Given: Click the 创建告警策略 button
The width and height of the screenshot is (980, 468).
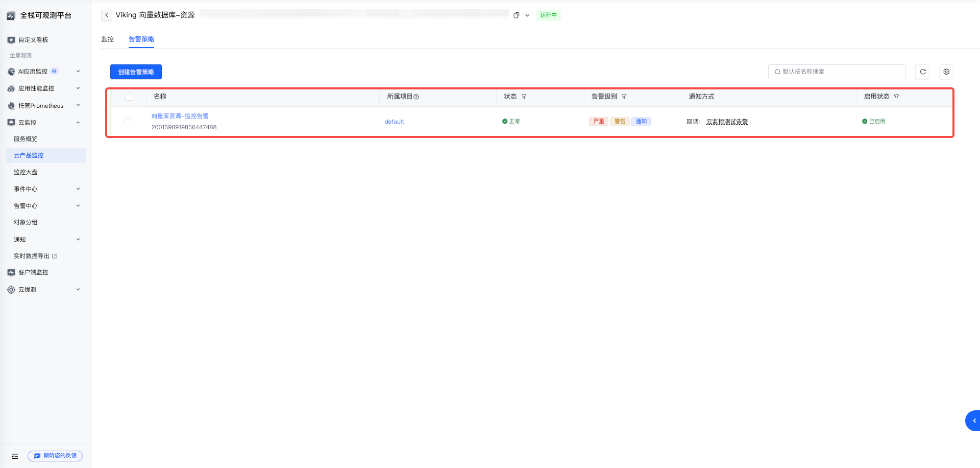Looking at the screenshot, I should click(136, 72).
